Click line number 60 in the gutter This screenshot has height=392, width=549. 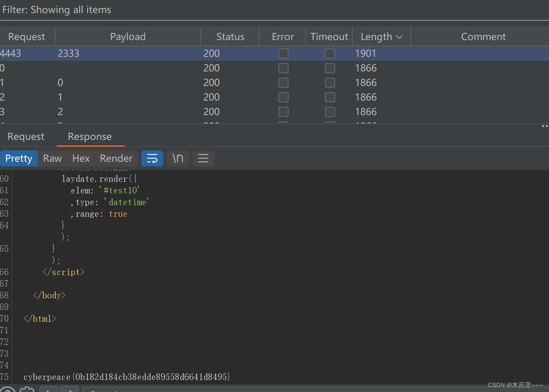point(4,179)
